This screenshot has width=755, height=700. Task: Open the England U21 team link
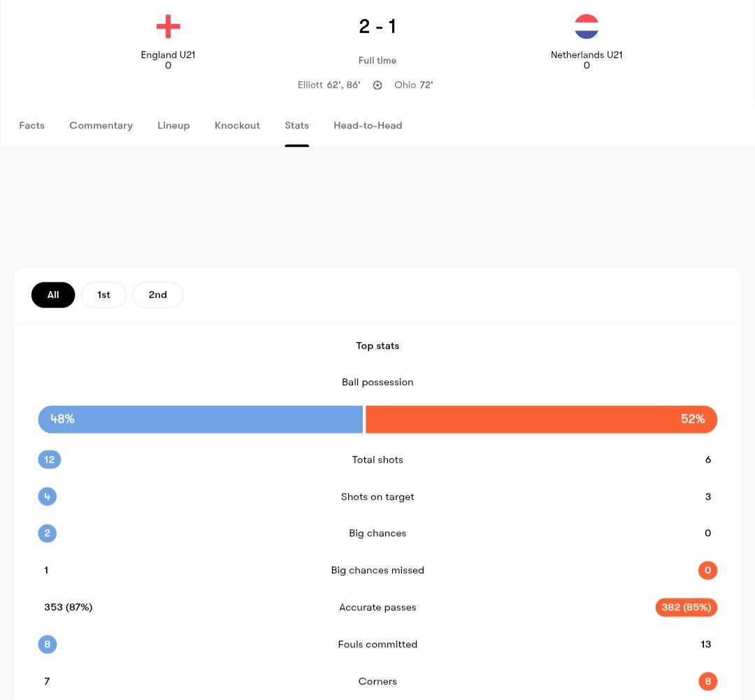click(x=168, y=55)
